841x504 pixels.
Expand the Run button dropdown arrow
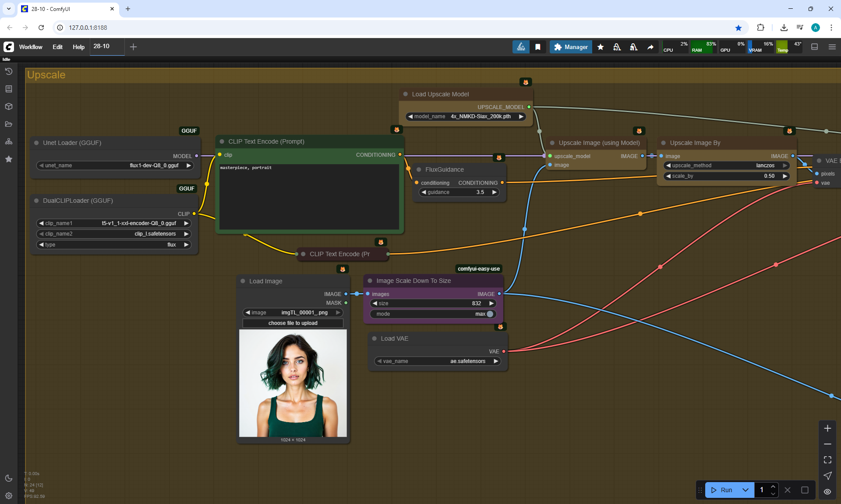click(x=746, y=490)
